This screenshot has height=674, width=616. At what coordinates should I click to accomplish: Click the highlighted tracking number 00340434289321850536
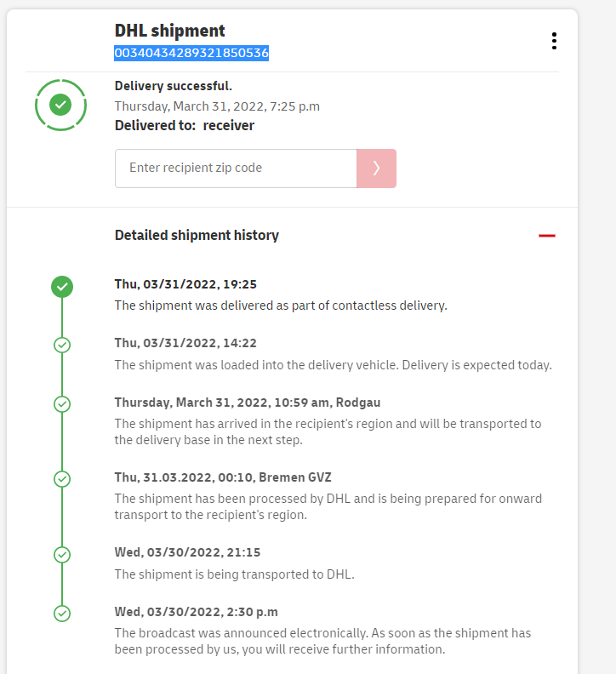coord(191,53)
